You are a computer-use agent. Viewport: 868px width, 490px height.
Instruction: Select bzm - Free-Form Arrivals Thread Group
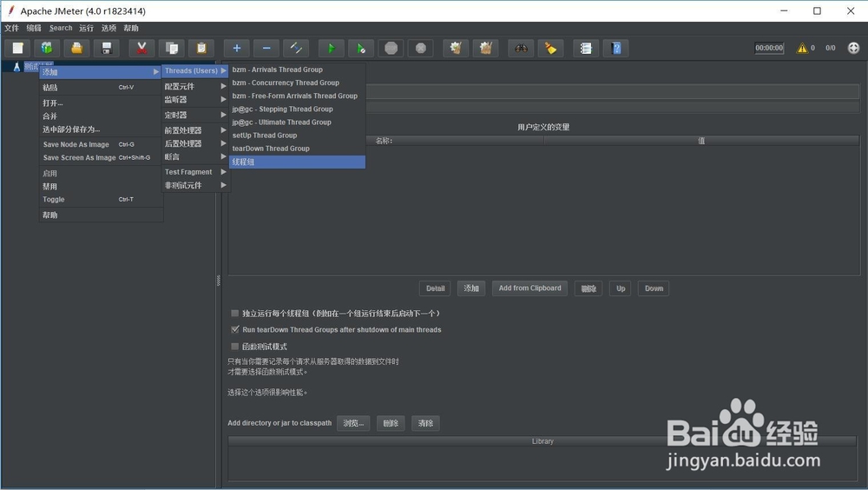[297, 96]
